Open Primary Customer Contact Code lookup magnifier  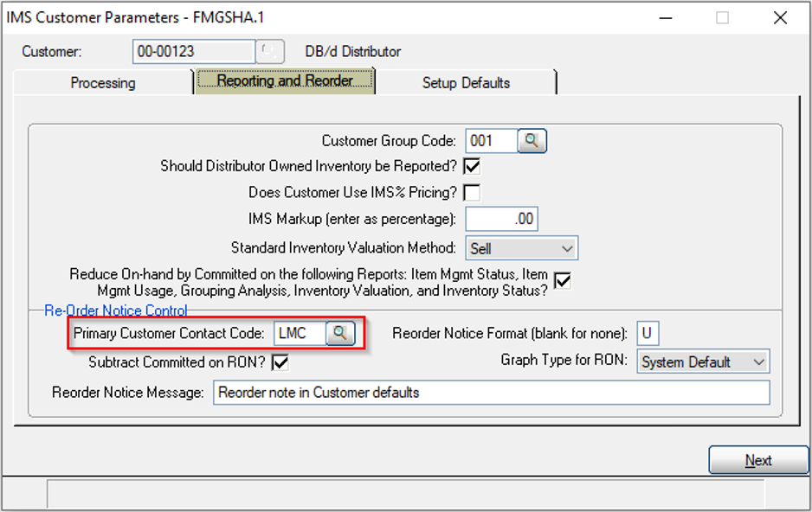tap(340, 333)
